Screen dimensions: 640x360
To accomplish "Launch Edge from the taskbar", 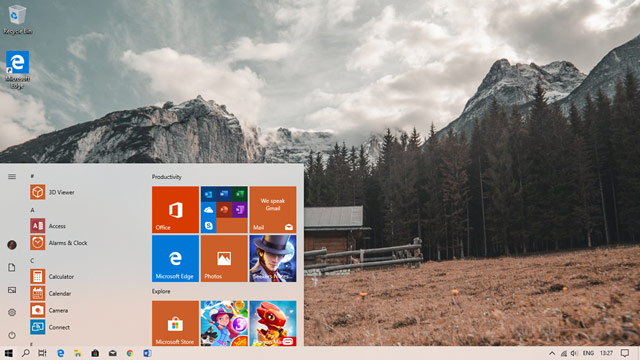I will (60, 353).
